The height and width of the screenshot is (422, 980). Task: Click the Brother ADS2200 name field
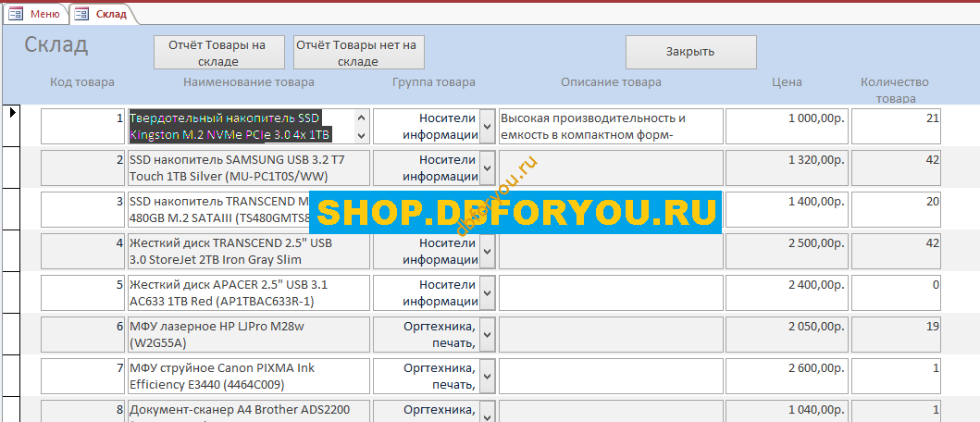click(x=249, y=411)
